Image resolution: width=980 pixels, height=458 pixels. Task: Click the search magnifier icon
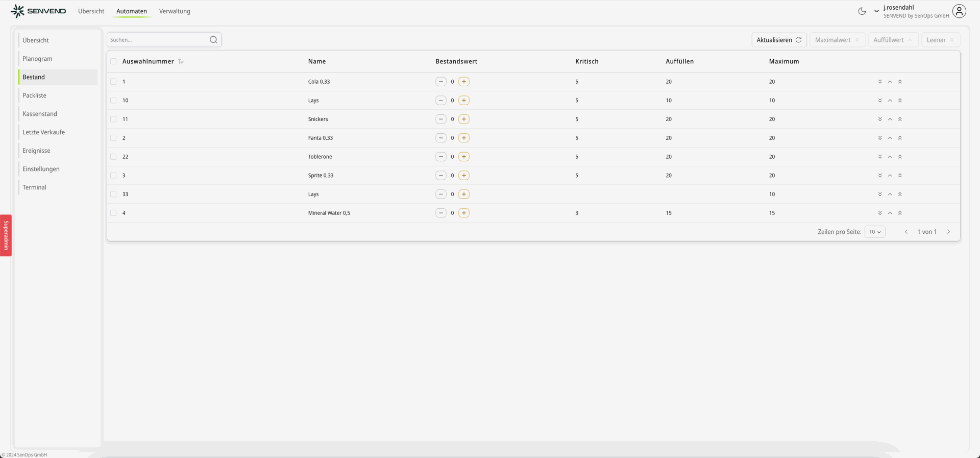213,40
